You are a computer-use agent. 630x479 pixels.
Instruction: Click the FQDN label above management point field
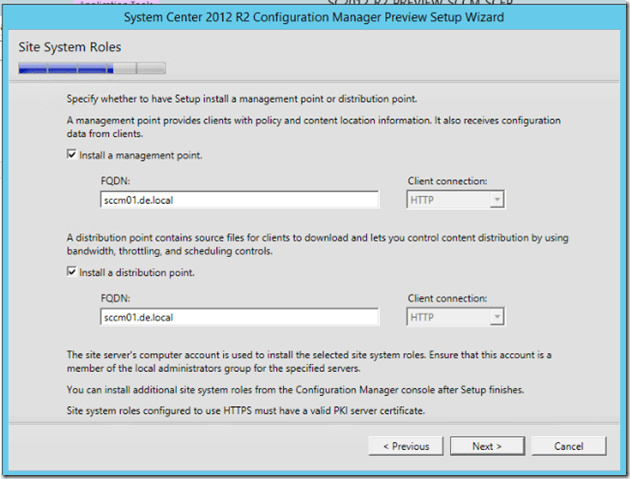click(115, 181)
